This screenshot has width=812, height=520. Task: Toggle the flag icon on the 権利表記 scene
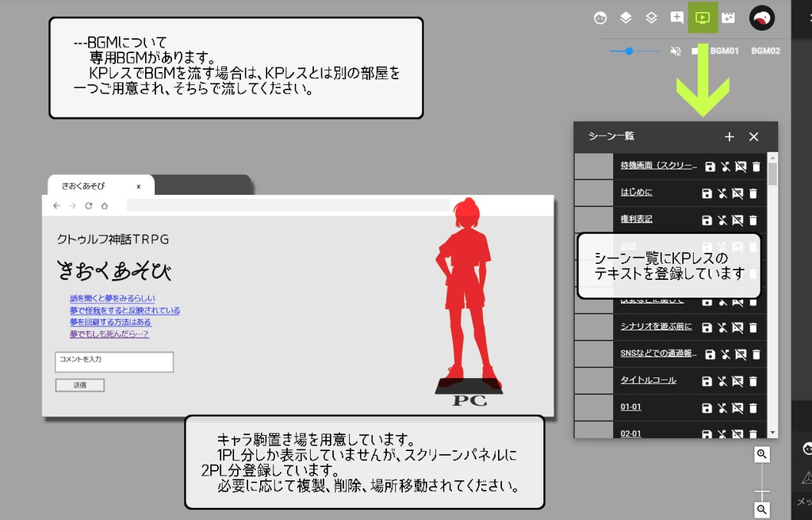[x=740, y=220]
